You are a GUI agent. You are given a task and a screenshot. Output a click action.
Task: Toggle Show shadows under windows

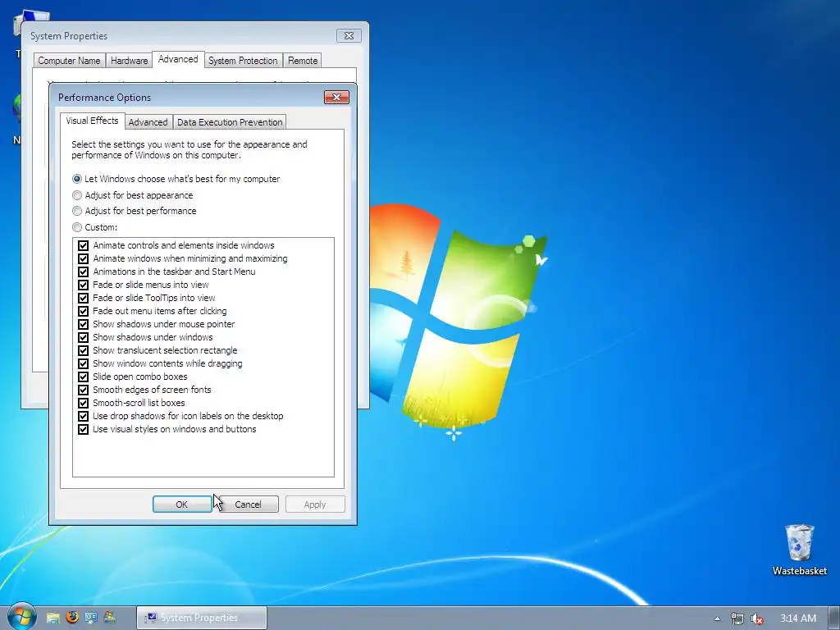83,337
